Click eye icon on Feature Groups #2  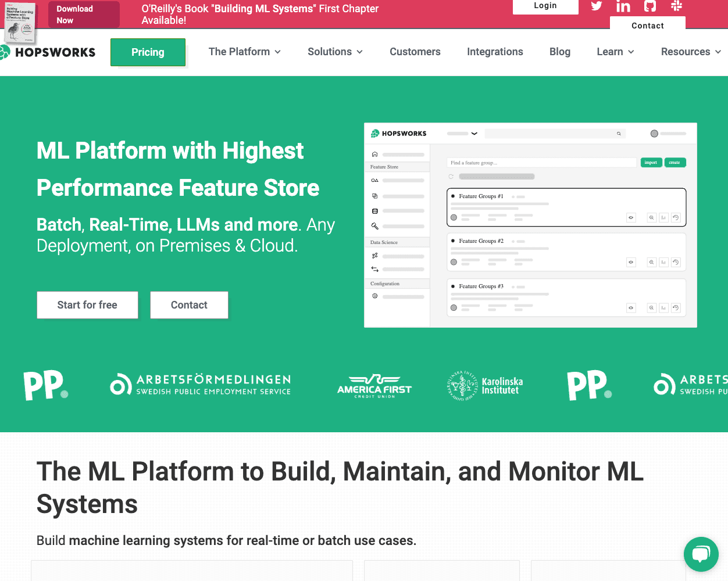pyautogui.click(x=631, y=262)
